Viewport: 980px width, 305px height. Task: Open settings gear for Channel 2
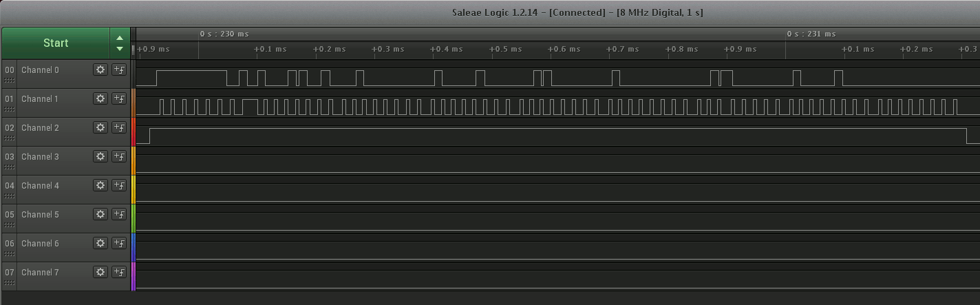tap(100, 127)
